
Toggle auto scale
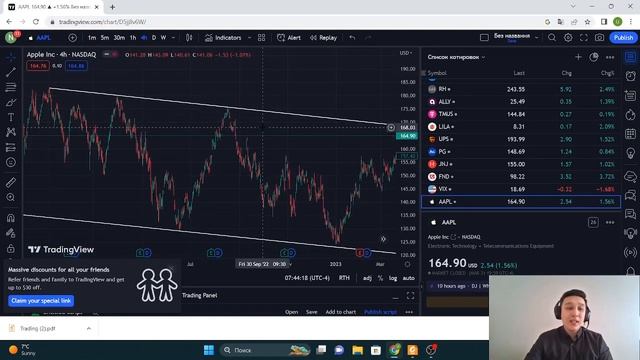tap(409, 278)
